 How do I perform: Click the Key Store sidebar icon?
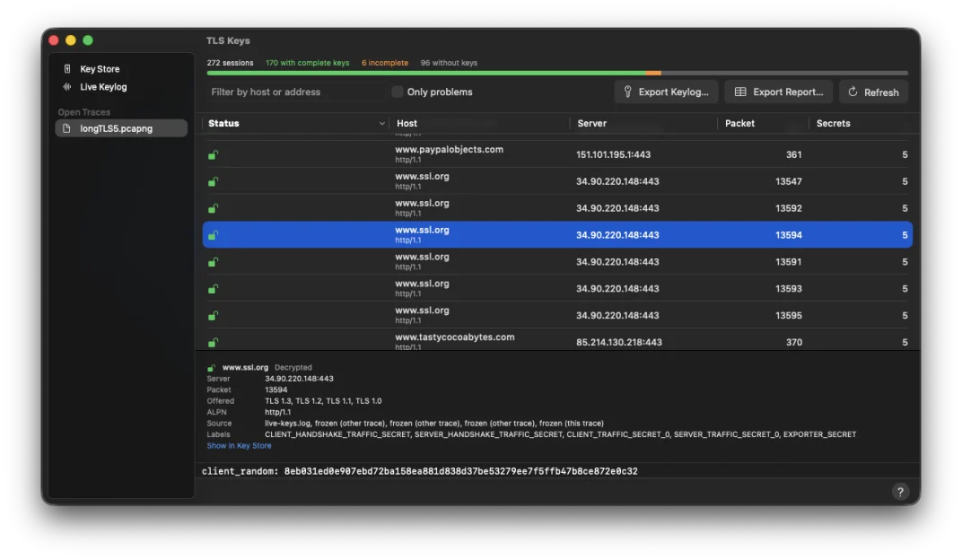pos(67,69)
